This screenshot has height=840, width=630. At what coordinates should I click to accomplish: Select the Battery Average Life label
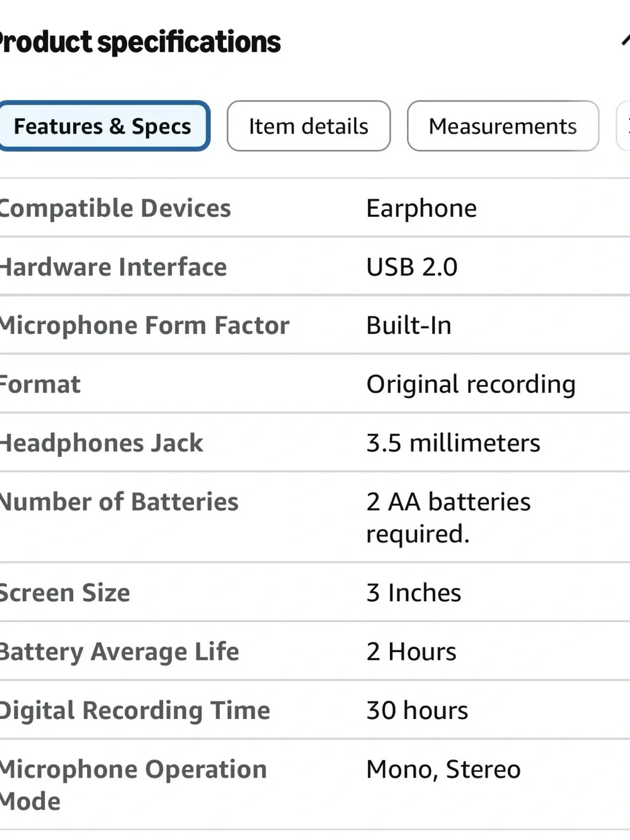coord(119,652)
